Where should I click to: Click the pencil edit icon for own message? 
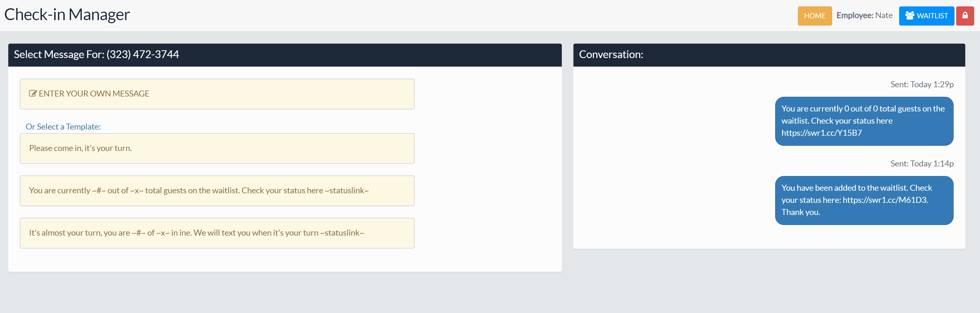pyautogui.click(x=33, y=93)
